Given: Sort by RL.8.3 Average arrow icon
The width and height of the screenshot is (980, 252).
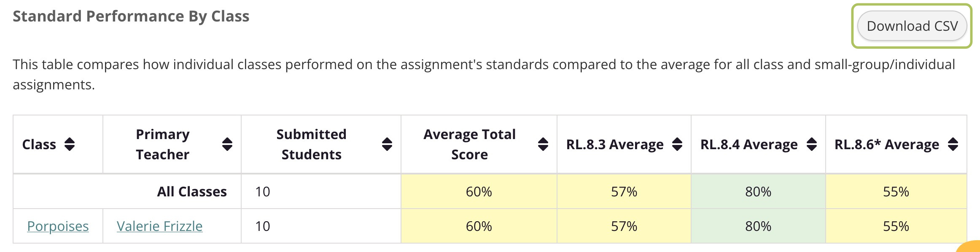Looking at the screenshot, I should tap(677, 145).
